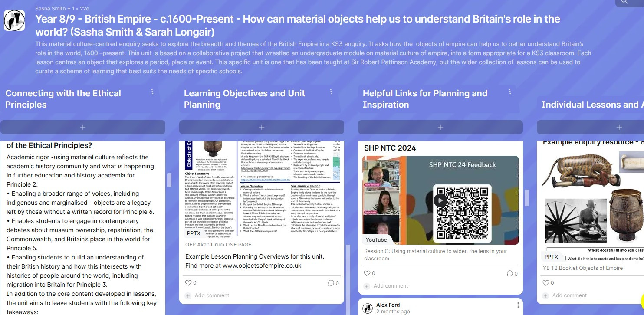
Task: Click PPTX badge on Y8 T2 Booklet
Action: pyautogui.click(x=551, y=257)
